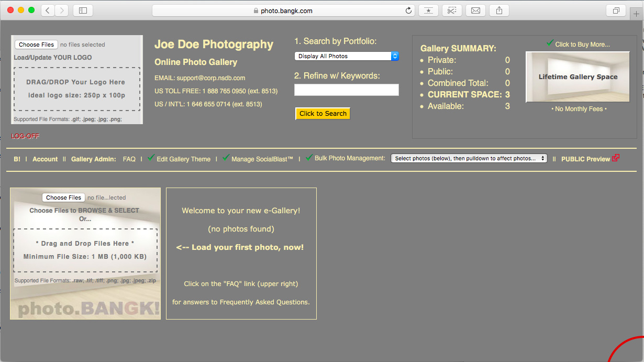This screenshot has height=362, width=644.
Task: Click the Edit Gallery Theme link
Action: point(183,159)
